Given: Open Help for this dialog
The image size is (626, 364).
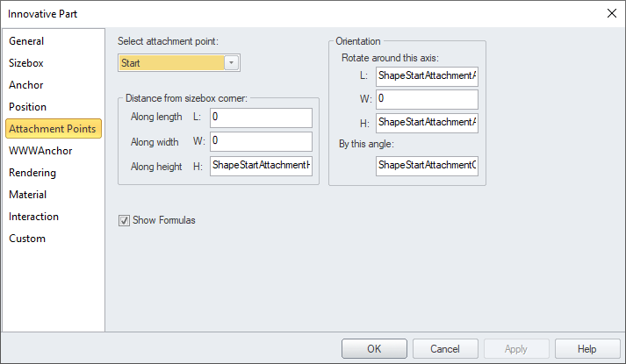Looking at the screenshot, I should 587,349.
